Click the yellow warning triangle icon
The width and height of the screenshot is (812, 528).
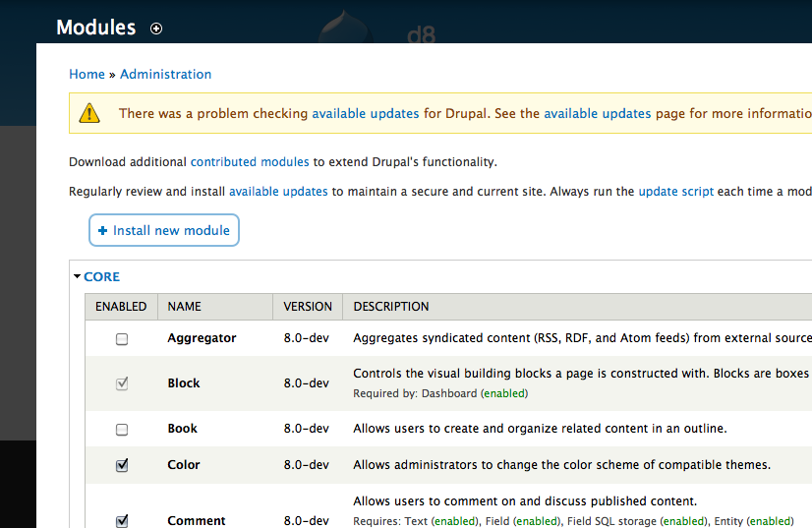point(89,113)
